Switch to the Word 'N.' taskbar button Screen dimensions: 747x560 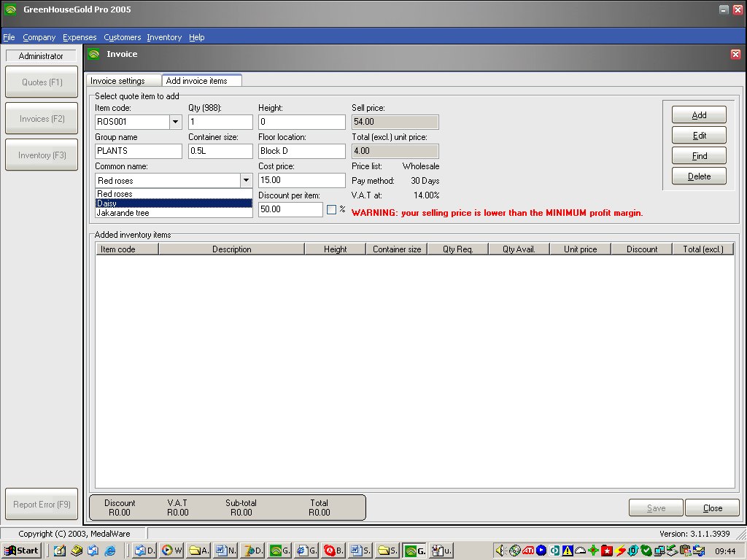coord(225,551)
